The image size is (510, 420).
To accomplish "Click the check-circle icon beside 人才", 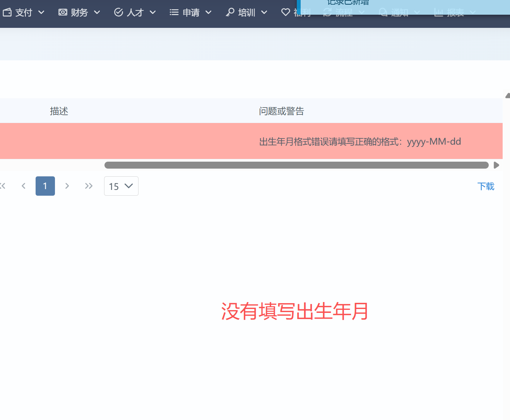I will pyautogui.click(x=118, y=12).
